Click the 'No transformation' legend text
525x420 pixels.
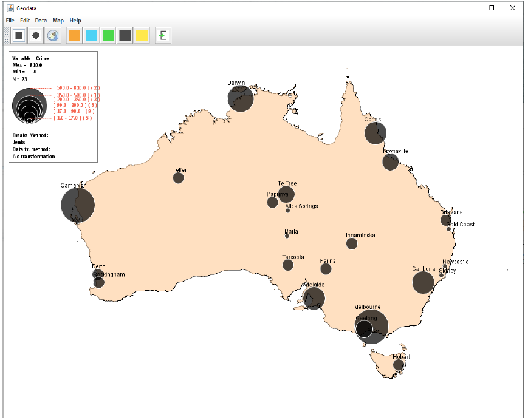click(34, 157)
